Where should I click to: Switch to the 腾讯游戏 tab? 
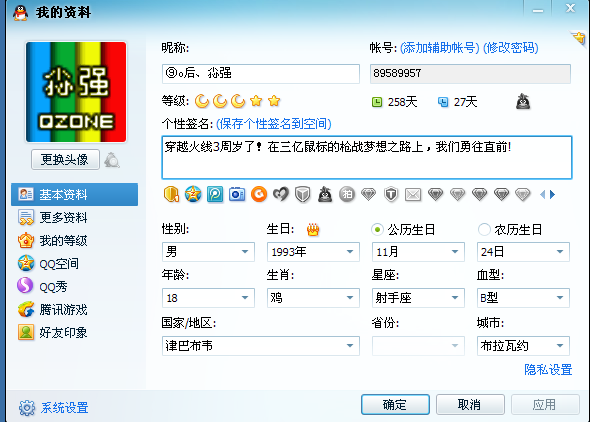75,310
